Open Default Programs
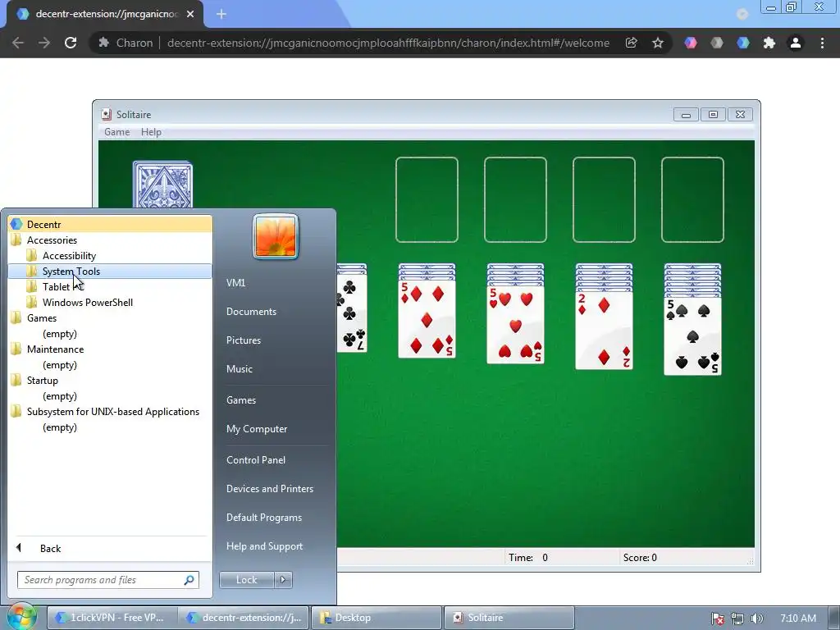The height and width of the screenshot is (630, 840). pyautogui.click(x=264, y=518)
